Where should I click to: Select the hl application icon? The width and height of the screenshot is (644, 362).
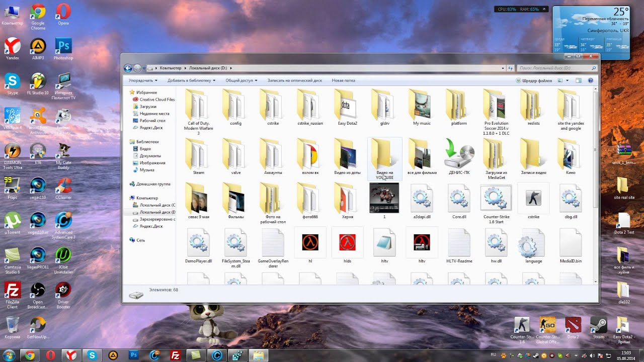310,245
